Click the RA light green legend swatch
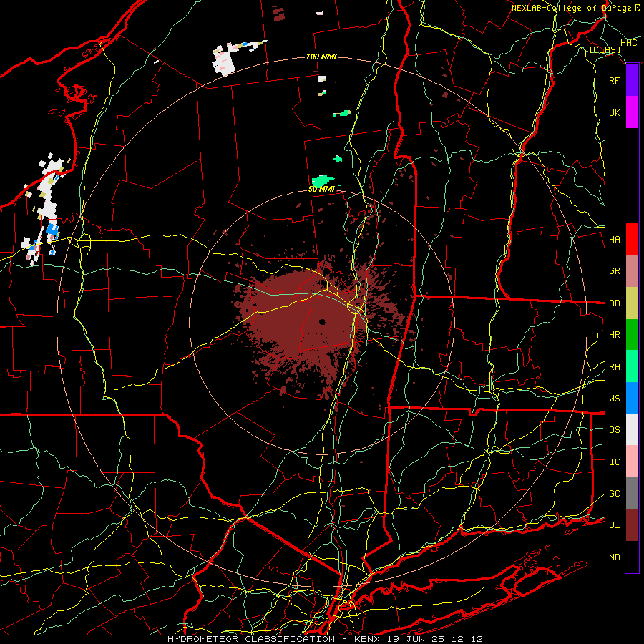 (x=632, y=366)
